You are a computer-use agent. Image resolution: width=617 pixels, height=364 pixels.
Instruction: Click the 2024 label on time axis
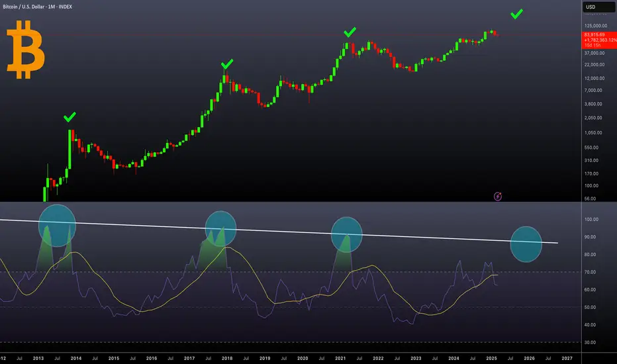(453, 359)
